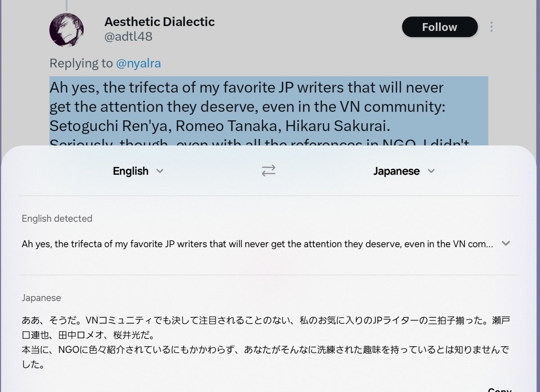Open the English source language dropdown

(130, 171)
